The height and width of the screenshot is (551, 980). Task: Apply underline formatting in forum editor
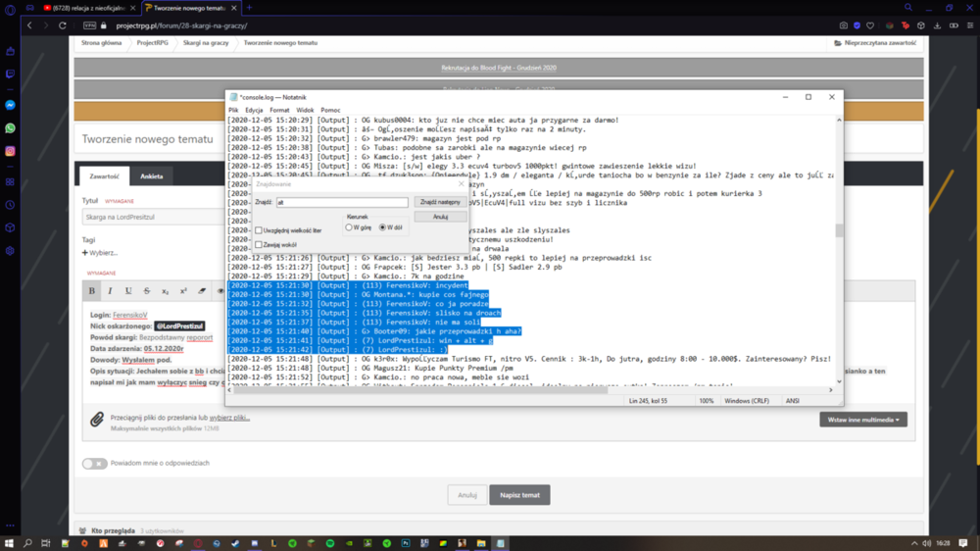(x=128, y=291)
